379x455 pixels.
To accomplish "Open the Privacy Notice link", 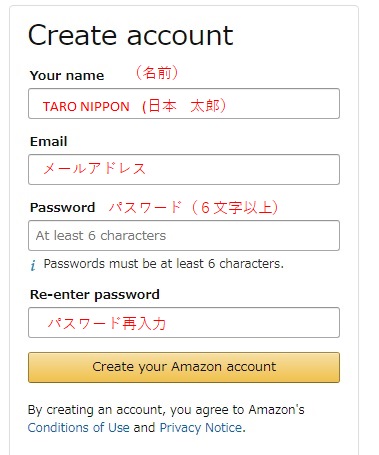I will [x=201, y=428].
